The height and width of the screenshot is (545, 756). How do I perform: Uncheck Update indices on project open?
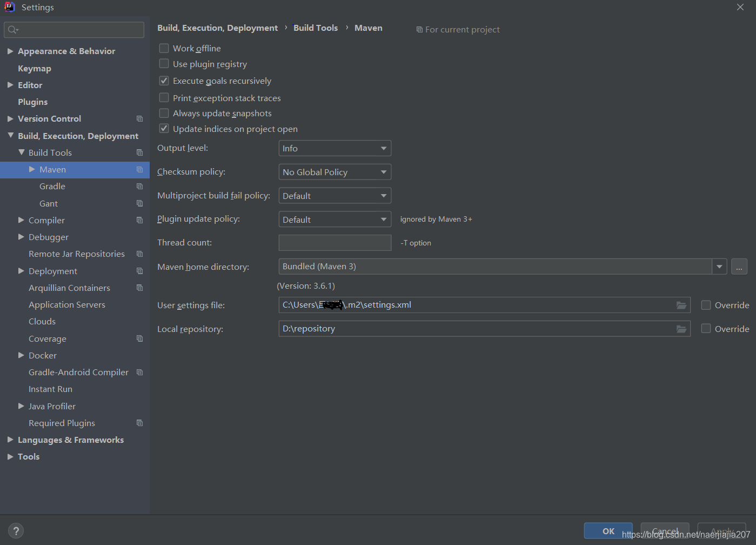tap(164, 129)
